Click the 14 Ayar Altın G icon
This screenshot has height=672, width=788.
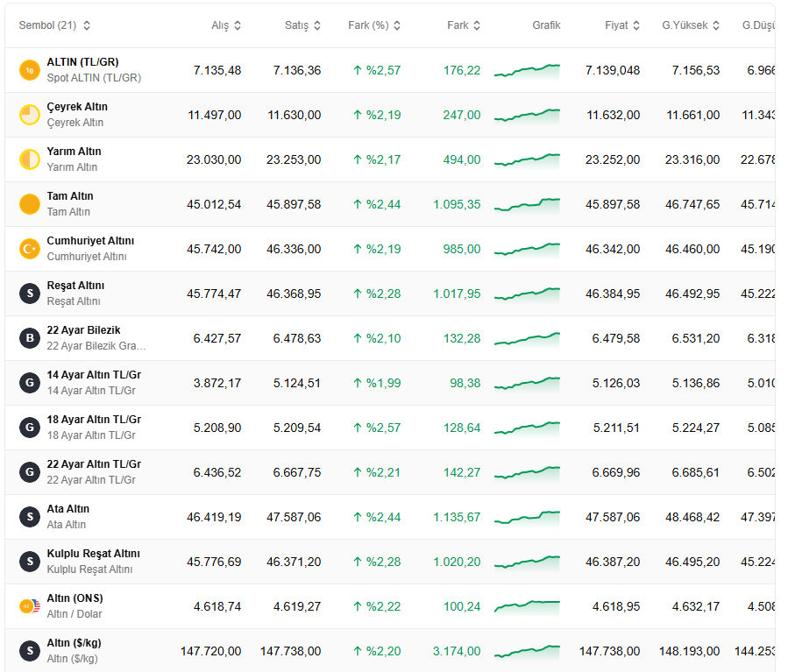30,383
